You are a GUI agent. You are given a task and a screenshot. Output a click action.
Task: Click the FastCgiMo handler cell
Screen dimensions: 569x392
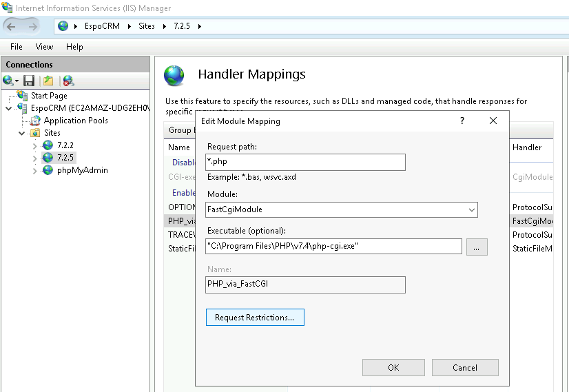point(532,221)
